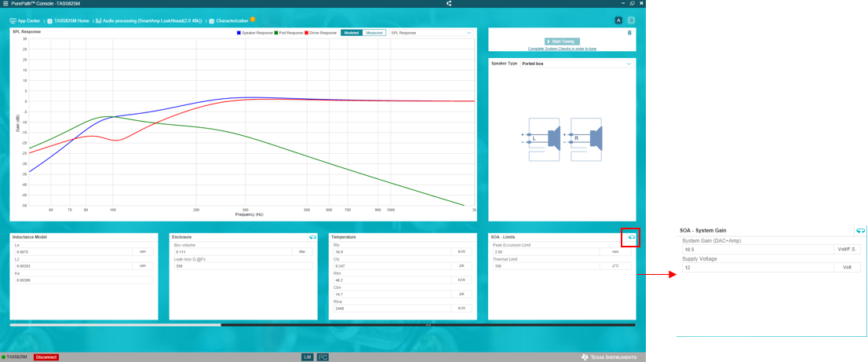
Task: Click the right speaker R diagram
Action: [x=583, y=139]
